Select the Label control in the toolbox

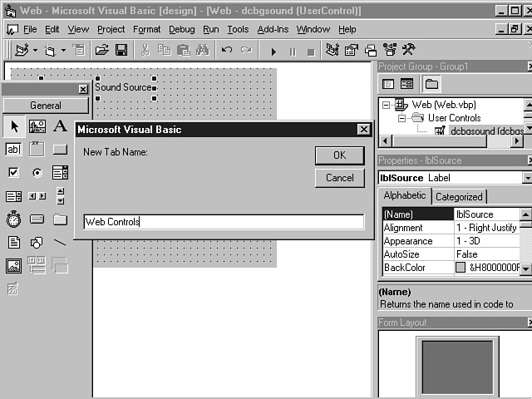(61, 126)
